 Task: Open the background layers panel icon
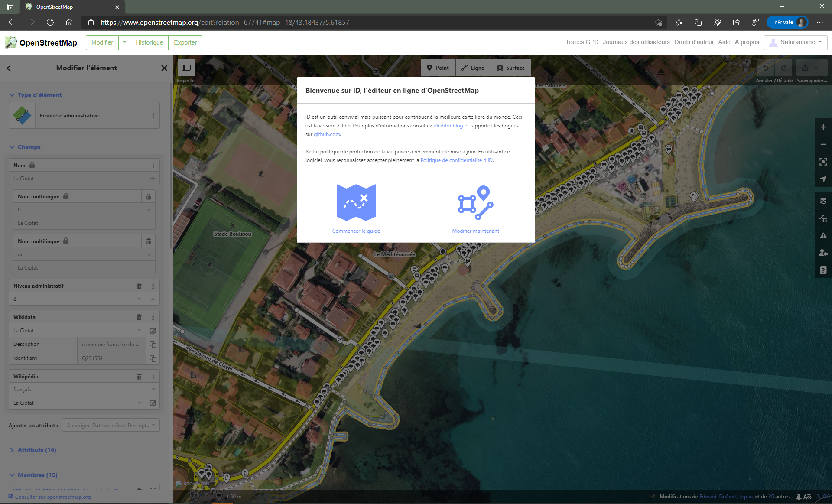pos(823,201)
